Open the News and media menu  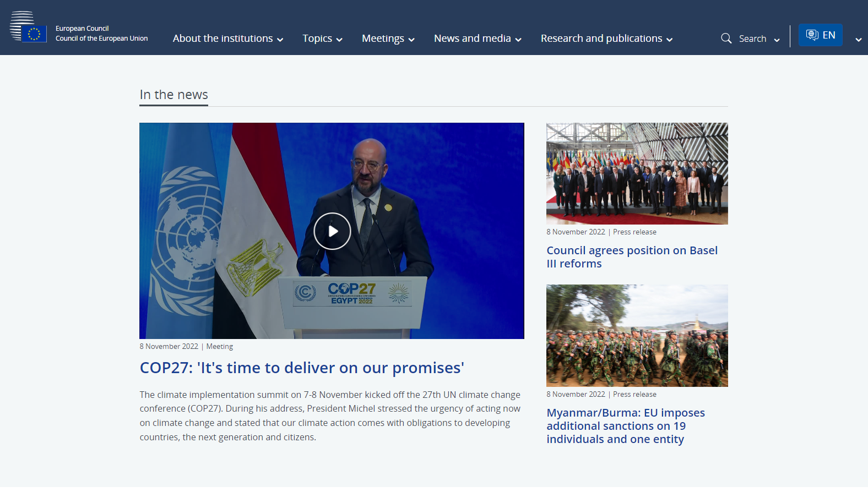(x=478, y=39)
